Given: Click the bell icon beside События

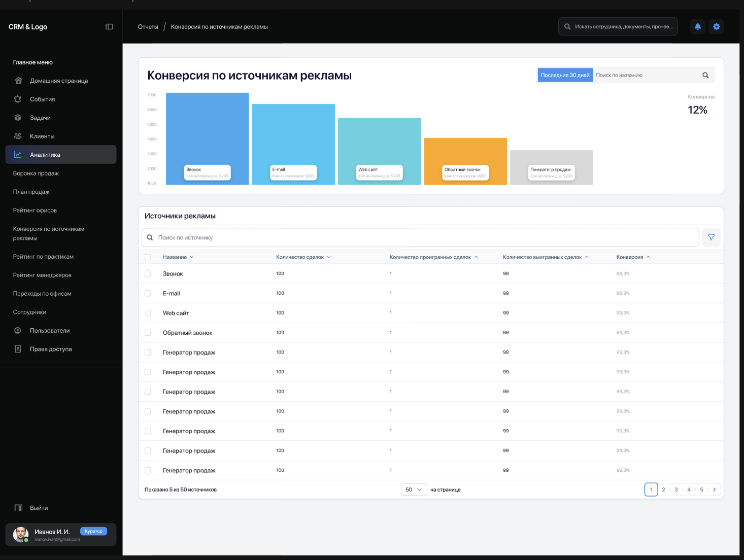Looking at the screenshot, I should coord(18,99).
